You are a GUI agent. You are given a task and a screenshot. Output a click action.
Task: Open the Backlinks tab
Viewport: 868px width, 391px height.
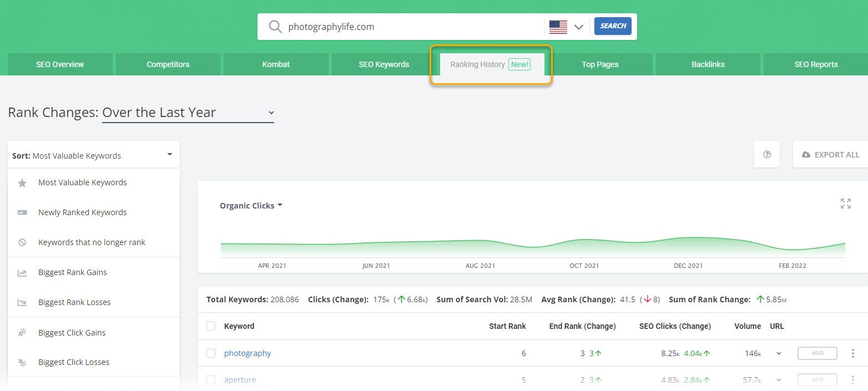(708, 64)
